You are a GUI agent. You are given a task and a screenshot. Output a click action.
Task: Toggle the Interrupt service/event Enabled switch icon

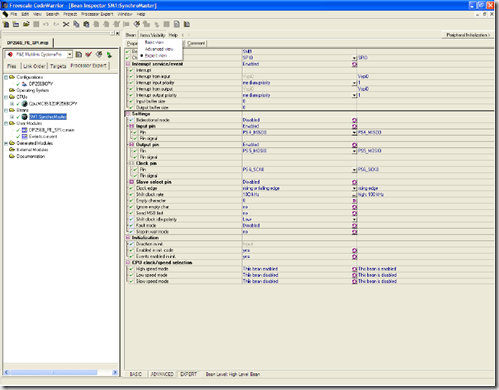pyautogui.click(x=354, y=64)
